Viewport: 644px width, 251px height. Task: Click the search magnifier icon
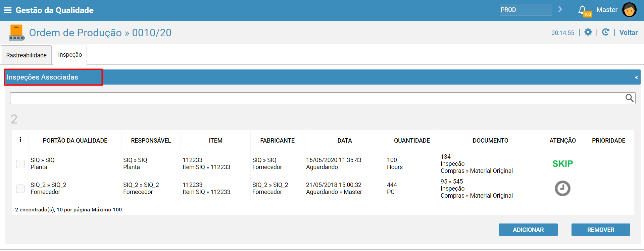click(629, 98)
